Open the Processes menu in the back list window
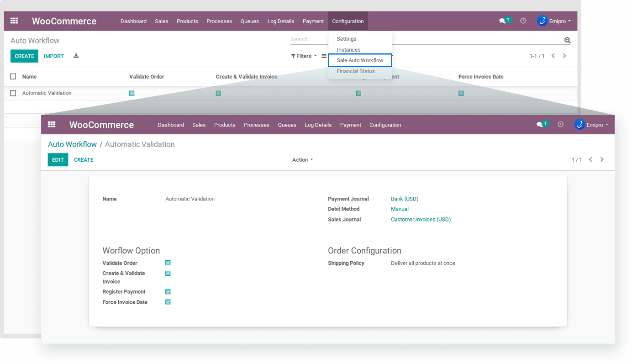This screenshot has height=364, width=632. coord(219,21)
